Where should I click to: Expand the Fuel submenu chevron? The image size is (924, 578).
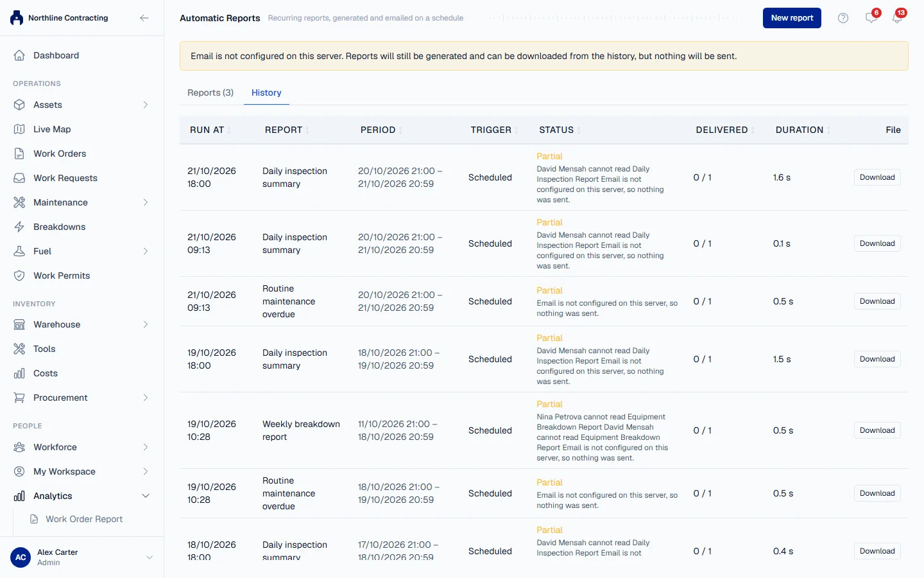(146, 251)
